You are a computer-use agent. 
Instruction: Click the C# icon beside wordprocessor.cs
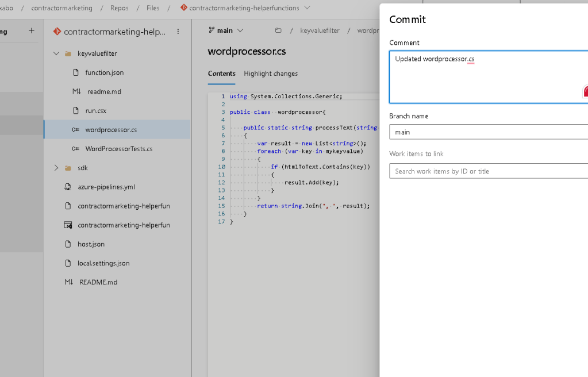pos(76,129)
